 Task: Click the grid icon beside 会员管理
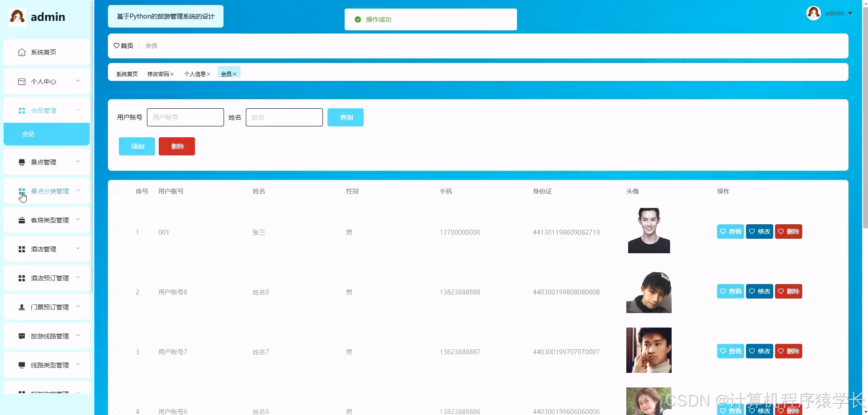(21, 111)
